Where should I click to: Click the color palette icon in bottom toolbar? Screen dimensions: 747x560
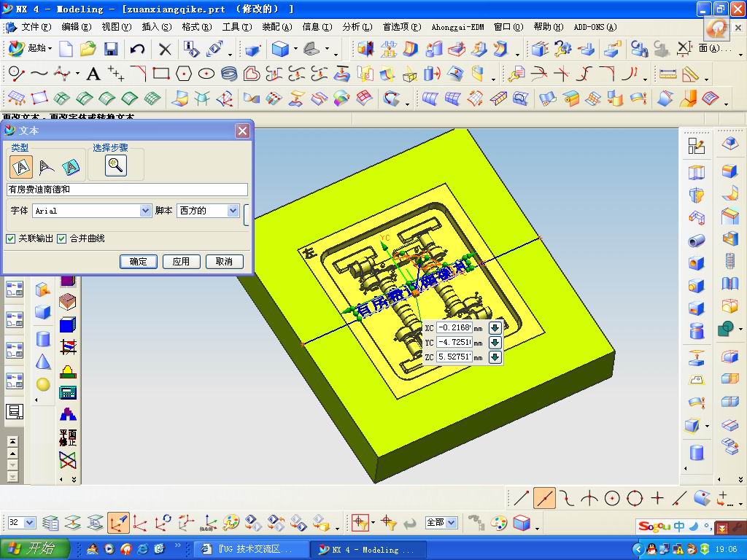(499, 523)
